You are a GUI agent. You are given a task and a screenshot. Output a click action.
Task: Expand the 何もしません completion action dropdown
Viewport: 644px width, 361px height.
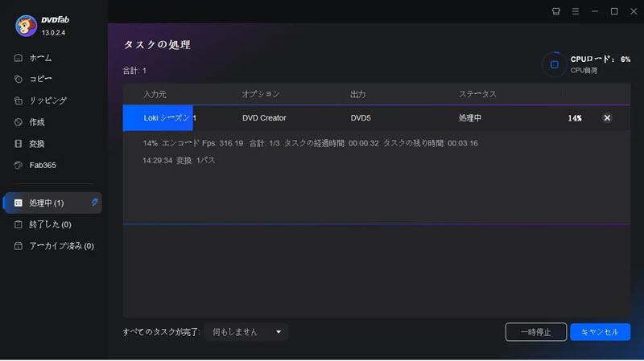[246, 332]
